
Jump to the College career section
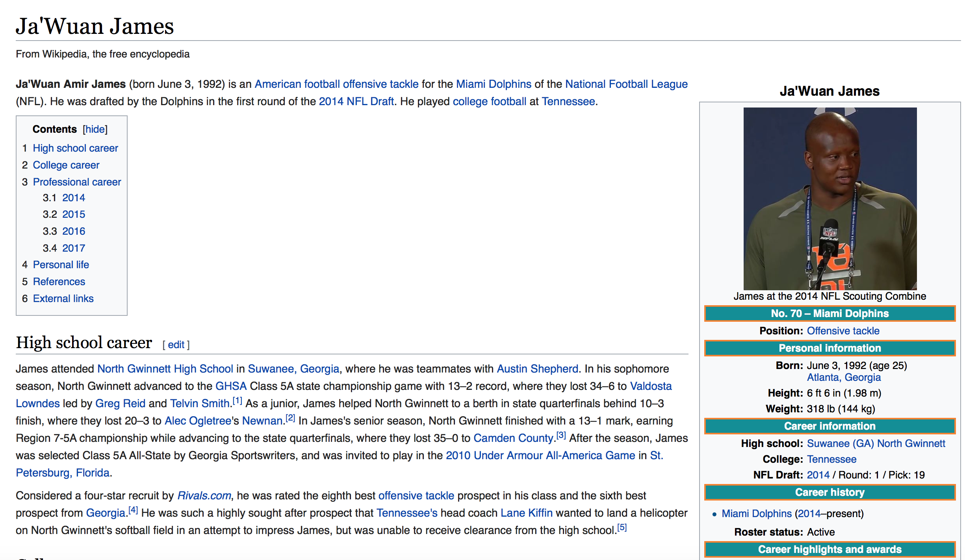(66, 165)
